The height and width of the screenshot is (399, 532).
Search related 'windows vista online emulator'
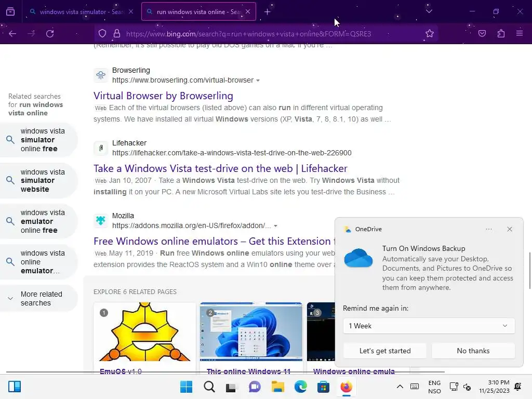(39, 262)
